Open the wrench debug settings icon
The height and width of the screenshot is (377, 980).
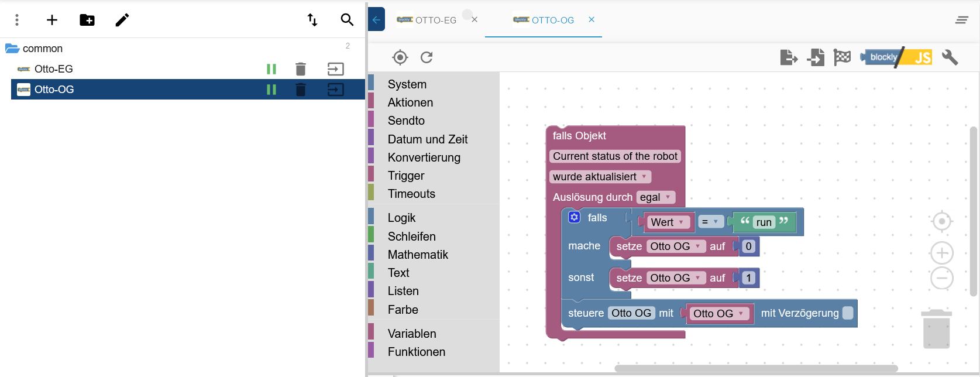point(950,57)
